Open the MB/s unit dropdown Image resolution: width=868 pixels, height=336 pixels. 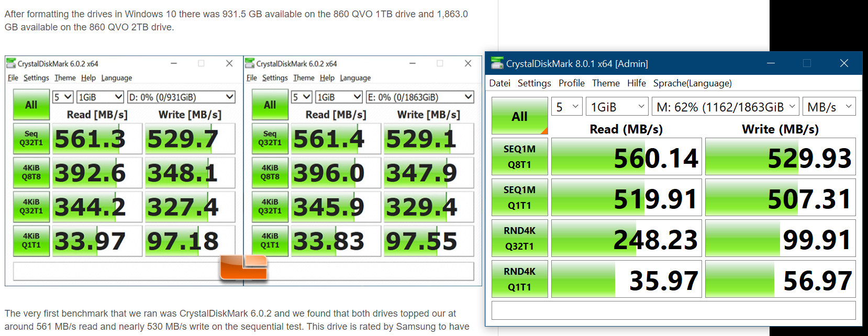tap(829, 107)
